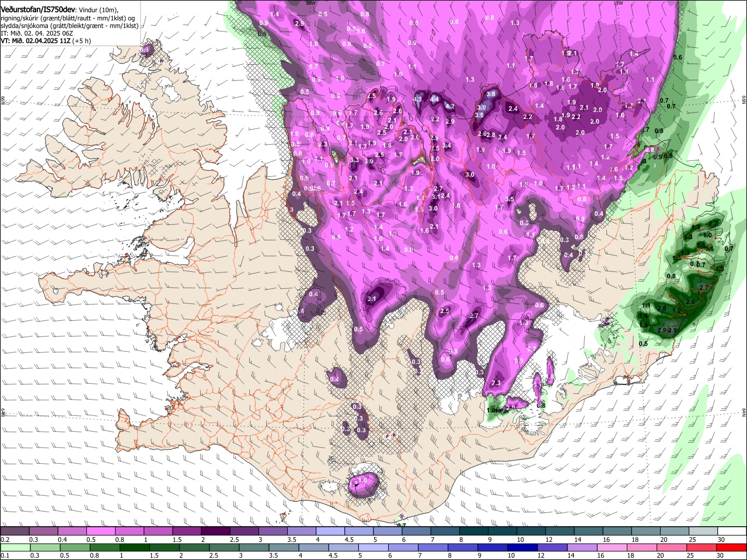The image size is (747, 560).
Task: Pick the medium green rain swatch at 0.5
Action: 75,548
